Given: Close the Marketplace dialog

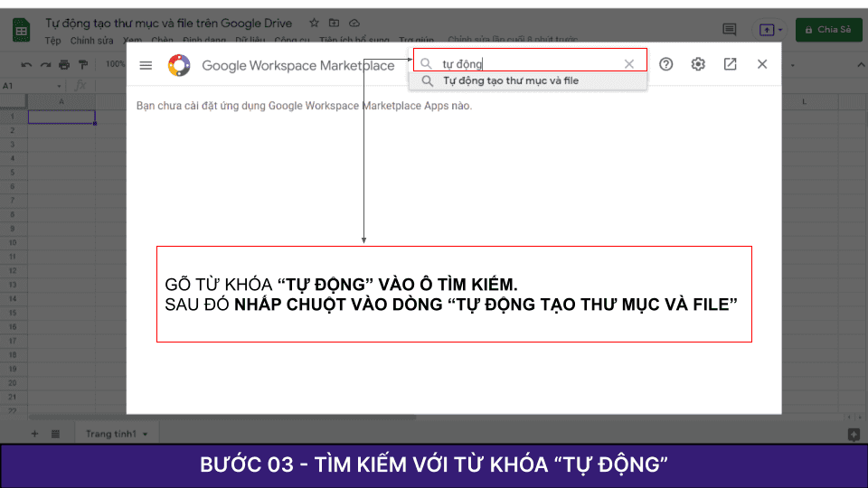Looking at the screenshot, I should [x=762, y=64].
